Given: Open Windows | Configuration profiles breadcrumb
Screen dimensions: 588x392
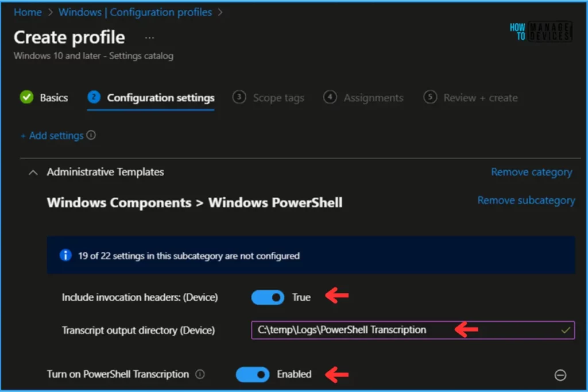Looking at the screenshot, I should pos(135,13).
